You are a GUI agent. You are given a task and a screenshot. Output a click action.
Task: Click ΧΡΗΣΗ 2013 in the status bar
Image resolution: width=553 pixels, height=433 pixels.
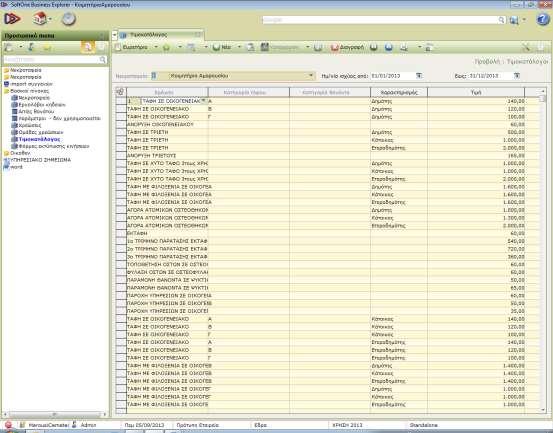pyautogui.click(x=347, y=425)
